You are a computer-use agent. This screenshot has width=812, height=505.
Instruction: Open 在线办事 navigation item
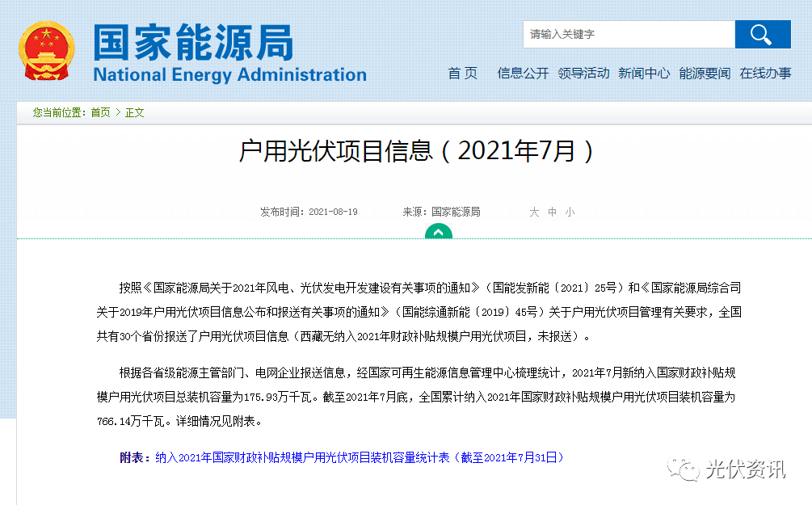(x=765, y=73)
